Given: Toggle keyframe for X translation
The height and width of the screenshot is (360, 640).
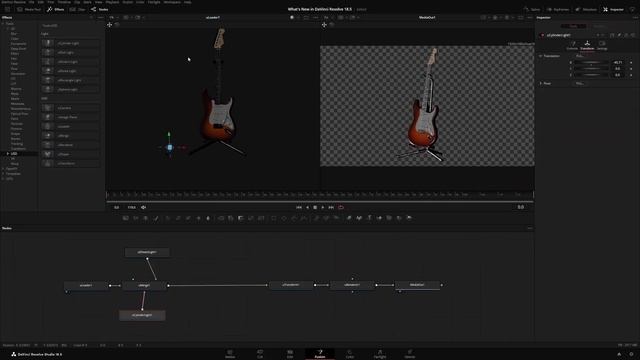Looking at the screenshot, I should click(631, 62).
